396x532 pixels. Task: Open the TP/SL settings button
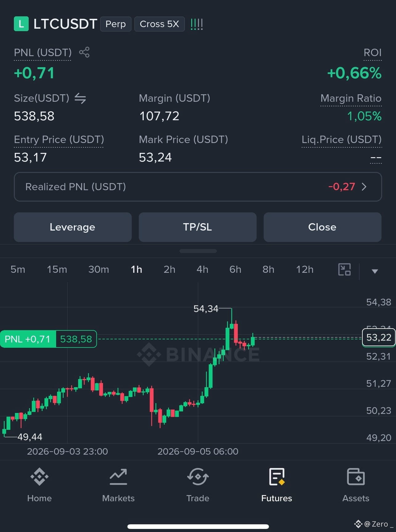click(198, 227)
